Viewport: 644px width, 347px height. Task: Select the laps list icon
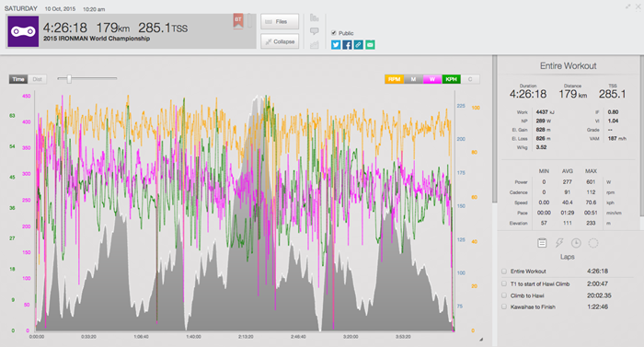pos(542,243)
